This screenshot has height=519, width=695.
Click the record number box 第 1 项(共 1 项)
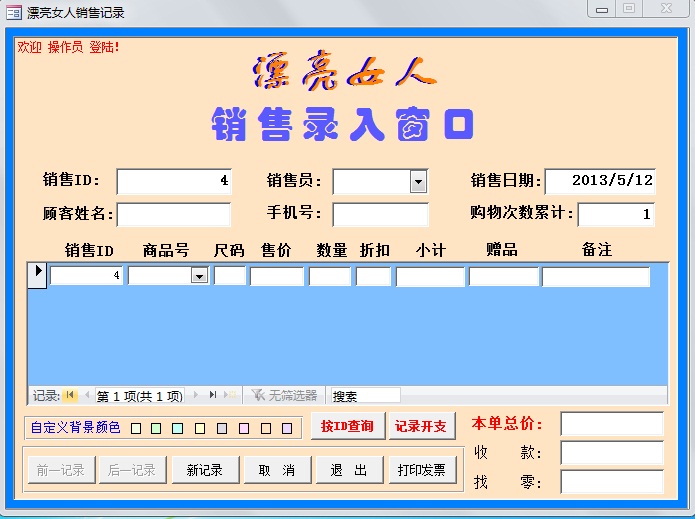click(140, 395)
